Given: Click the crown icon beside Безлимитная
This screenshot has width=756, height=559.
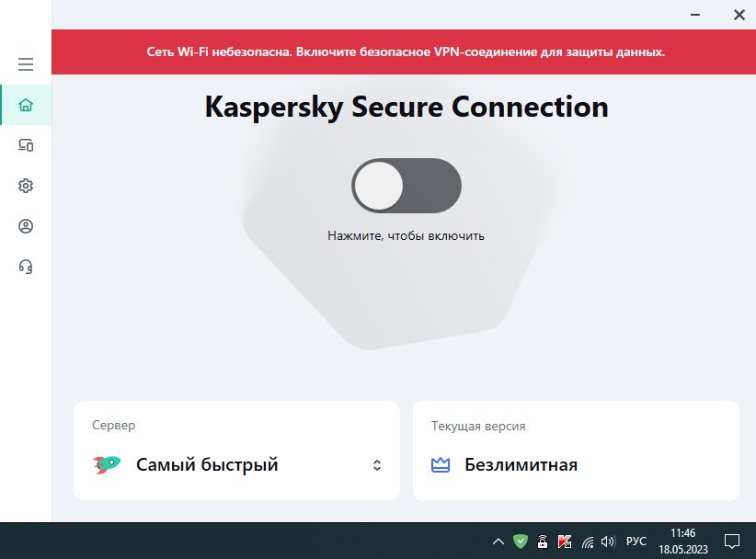Looking at the screenshot, I should coord(441,465).
